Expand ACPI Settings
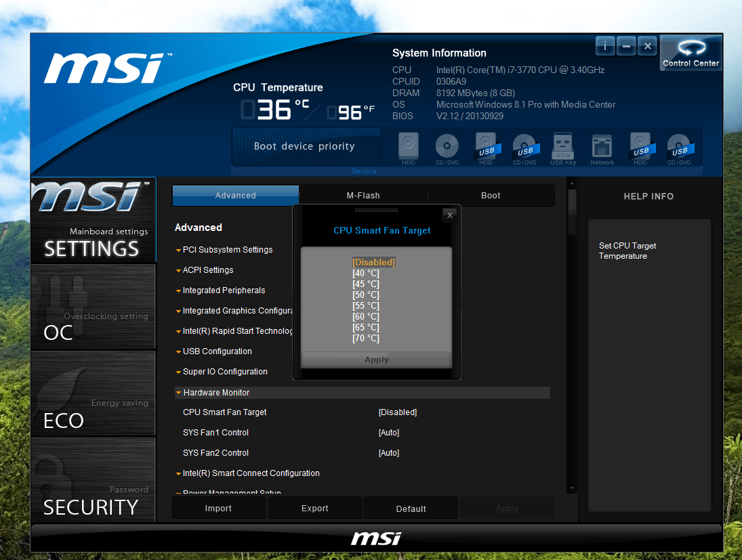The width and height of the screenshot is (742, 560). click(x=205, y=270)
